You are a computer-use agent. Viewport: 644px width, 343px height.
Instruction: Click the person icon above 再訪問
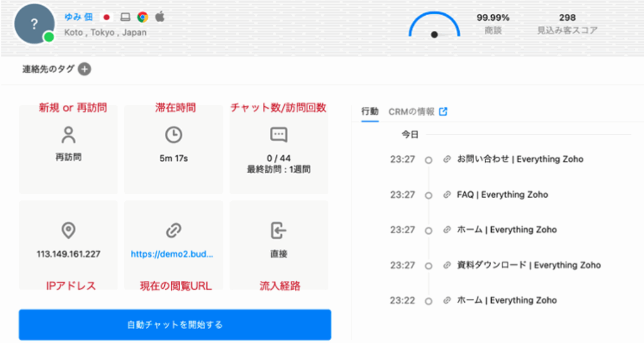coord(69,134)
